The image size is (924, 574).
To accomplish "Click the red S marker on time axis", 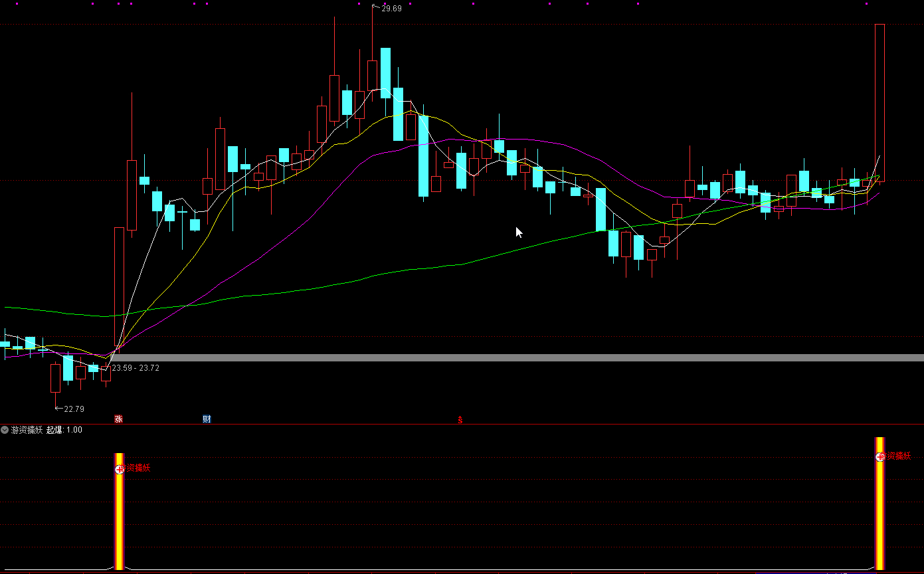I will [460, 420].
